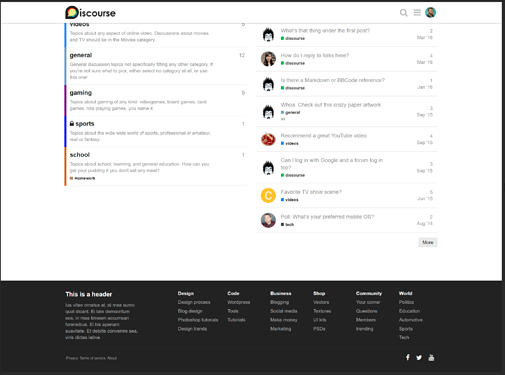Open the hamburger menu icon

click(417, 13)
